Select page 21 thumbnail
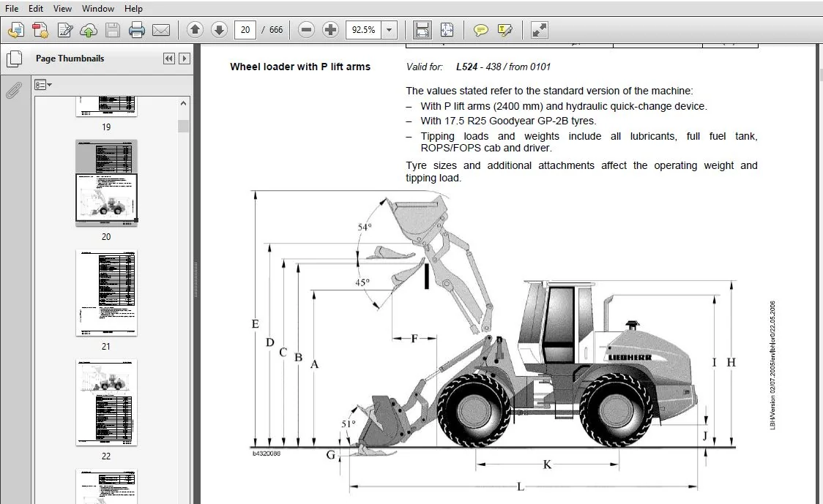823x504 pixels. 106,293
